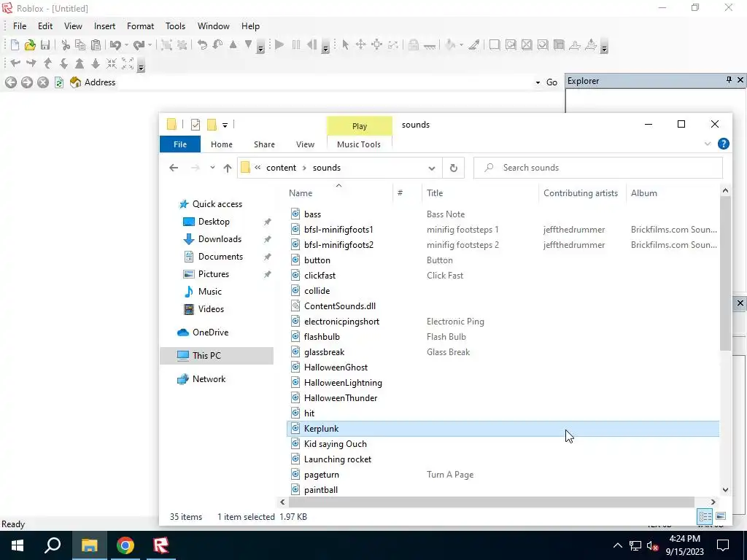Open the Tools menu

(175, 26)
